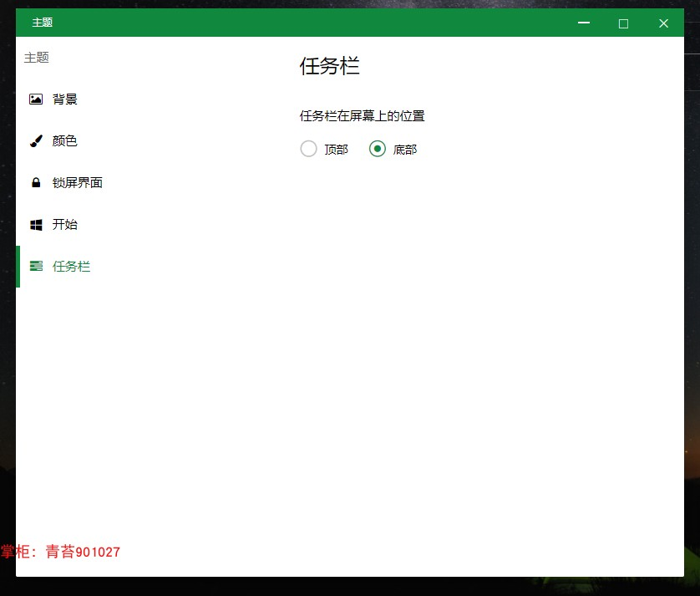The width and height of the screenshot is (700, 596).
Task: Click the 任务栏 sidebar icon
Action: tap(36, 267)
